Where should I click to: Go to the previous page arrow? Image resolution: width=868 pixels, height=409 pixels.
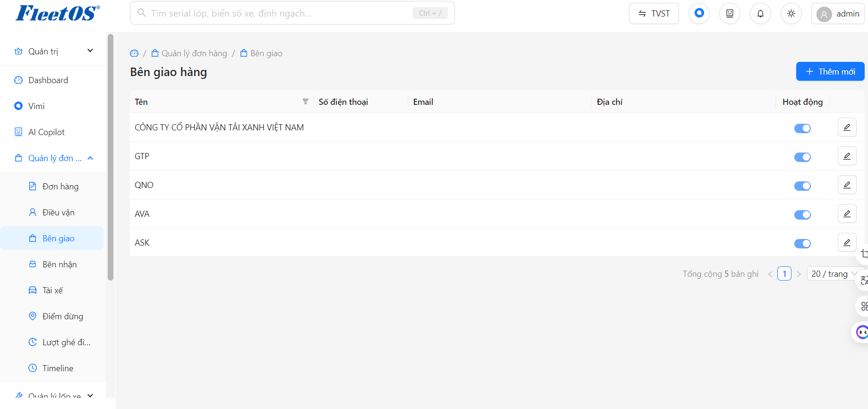(770, 274)
